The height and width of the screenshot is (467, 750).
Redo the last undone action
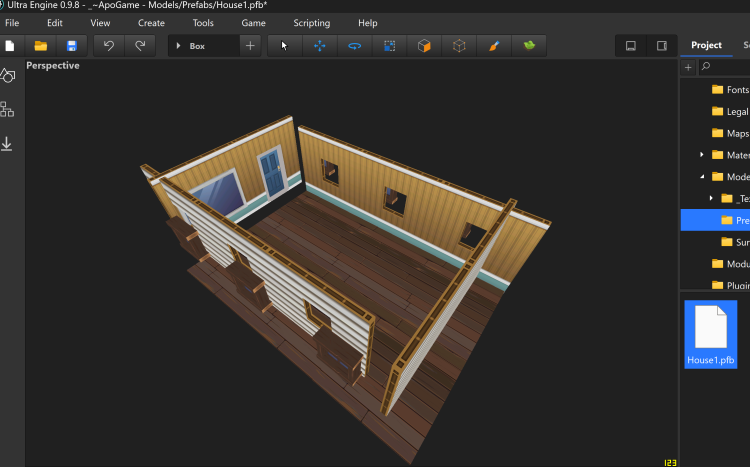pyautogui.click(x=140, y=46)
